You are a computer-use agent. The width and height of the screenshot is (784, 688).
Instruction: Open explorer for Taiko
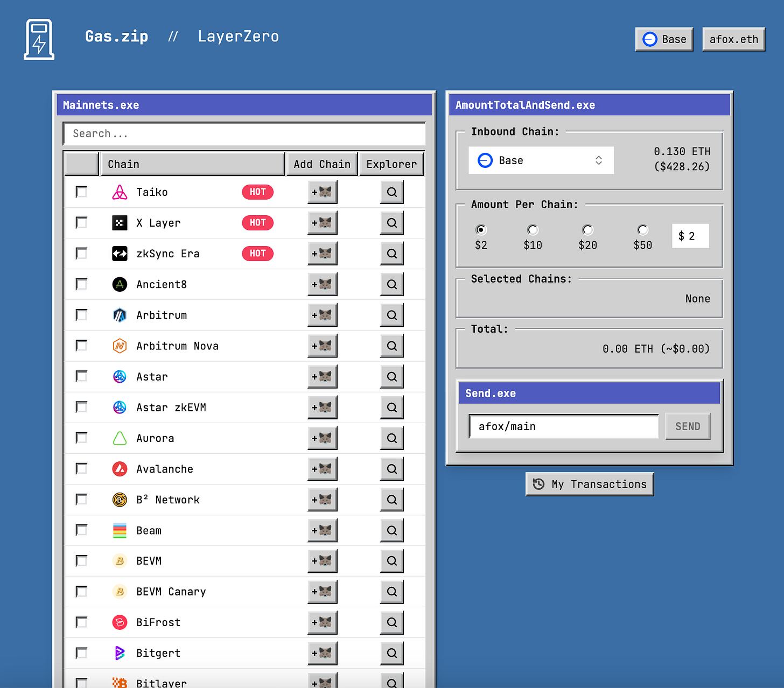pos(391,192)
